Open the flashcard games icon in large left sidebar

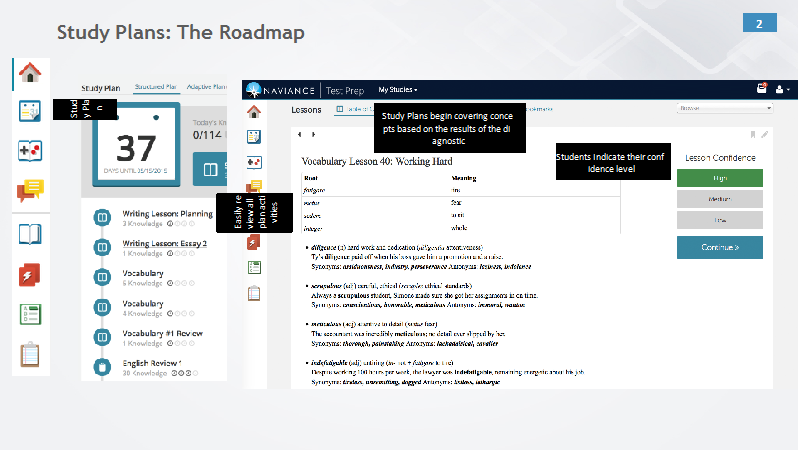tap(30, 151)
